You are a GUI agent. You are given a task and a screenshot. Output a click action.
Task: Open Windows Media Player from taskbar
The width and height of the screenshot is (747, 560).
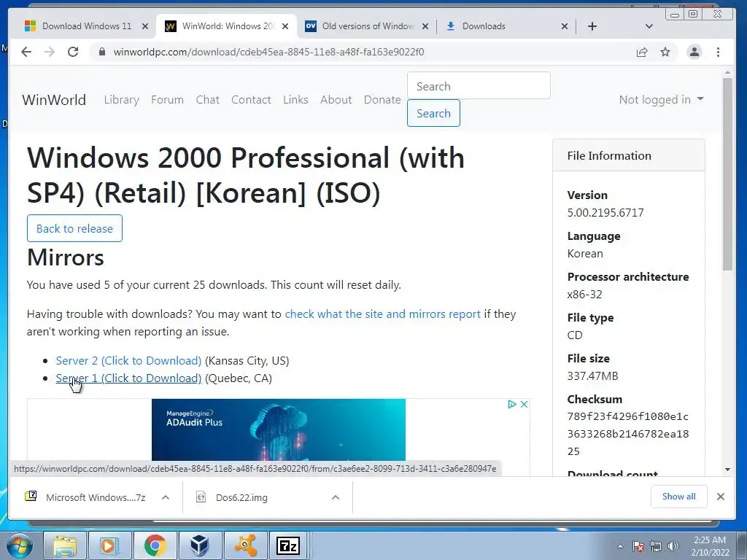coord(109,545)
